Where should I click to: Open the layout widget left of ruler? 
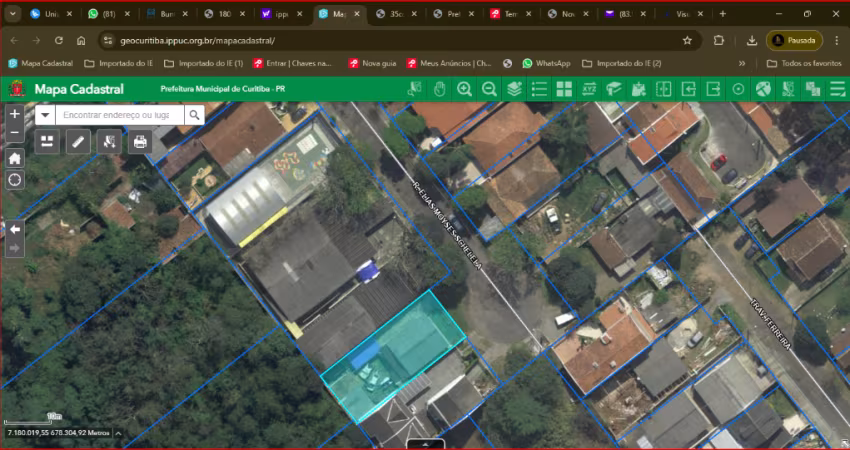pyautogui.click(x=47, y=142)
